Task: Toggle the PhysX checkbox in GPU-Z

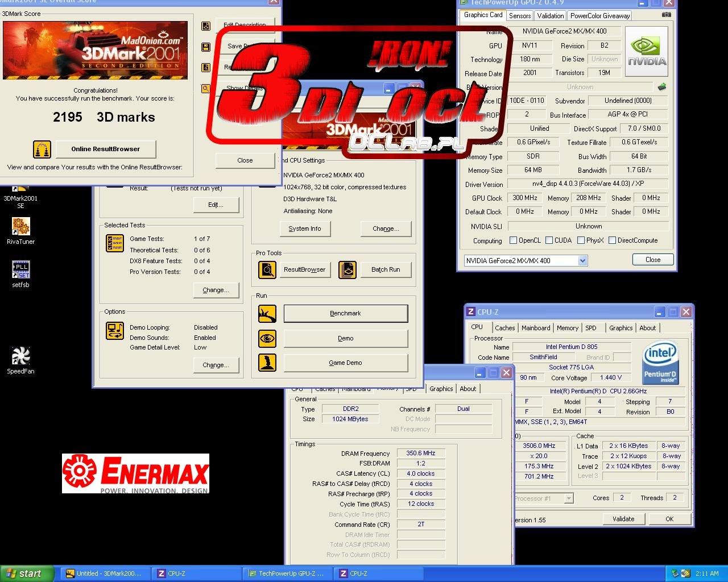Action: [581, 240]
